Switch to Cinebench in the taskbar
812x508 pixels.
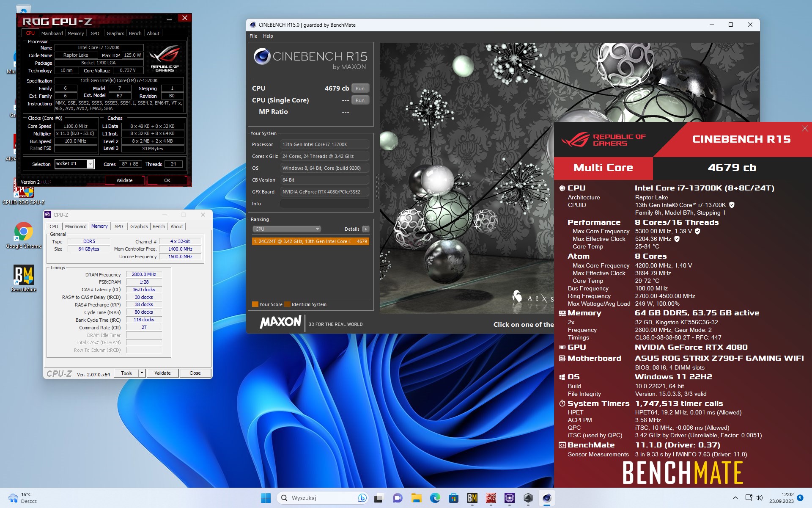tap(547, 498)
